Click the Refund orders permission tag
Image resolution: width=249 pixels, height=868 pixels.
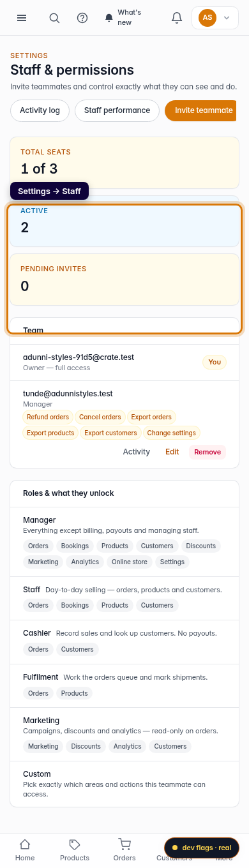click(x=48, y=417)
